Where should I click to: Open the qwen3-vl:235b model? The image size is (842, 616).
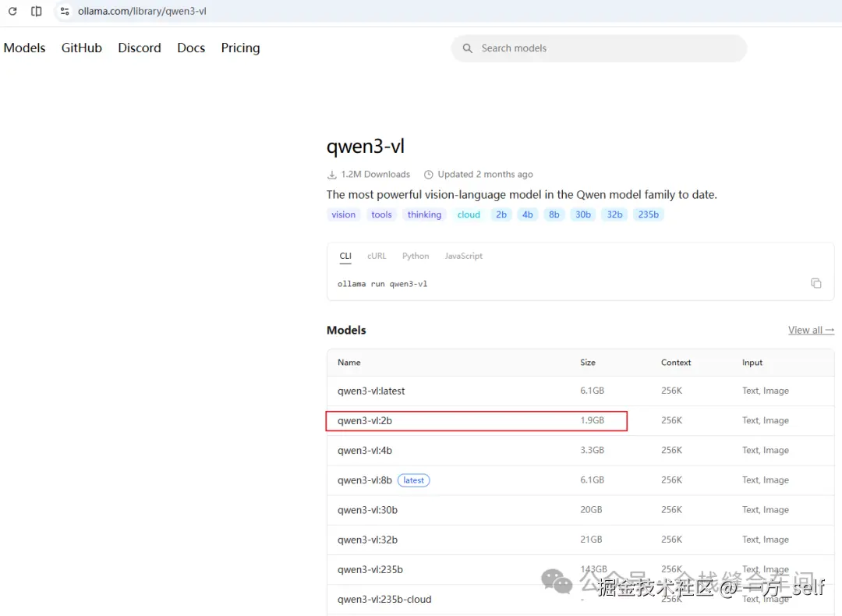(x=370, y=570)
